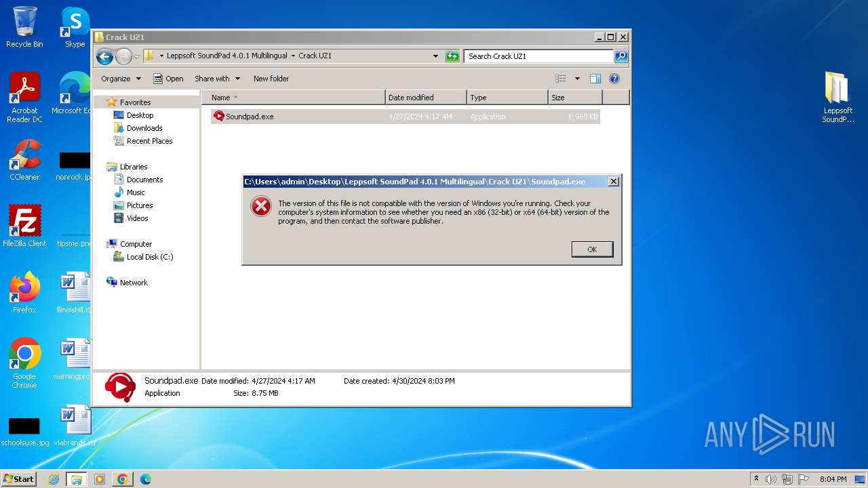The height and width of the screenshot is (488, 868).
Task: Select FileZilla Client desktop icon
Action: click(x=24, y=226)
